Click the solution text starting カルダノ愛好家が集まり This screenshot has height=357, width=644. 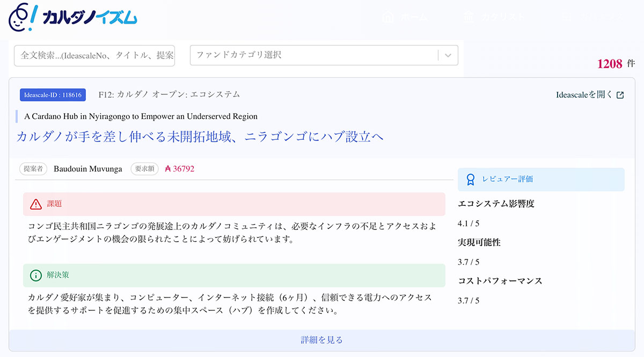pos(230,304)
